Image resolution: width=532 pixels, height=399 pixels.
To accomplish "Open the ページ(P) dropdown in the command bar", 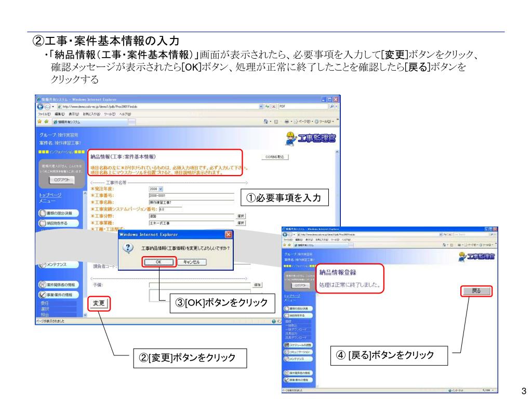I will click(x=303, y=122).
